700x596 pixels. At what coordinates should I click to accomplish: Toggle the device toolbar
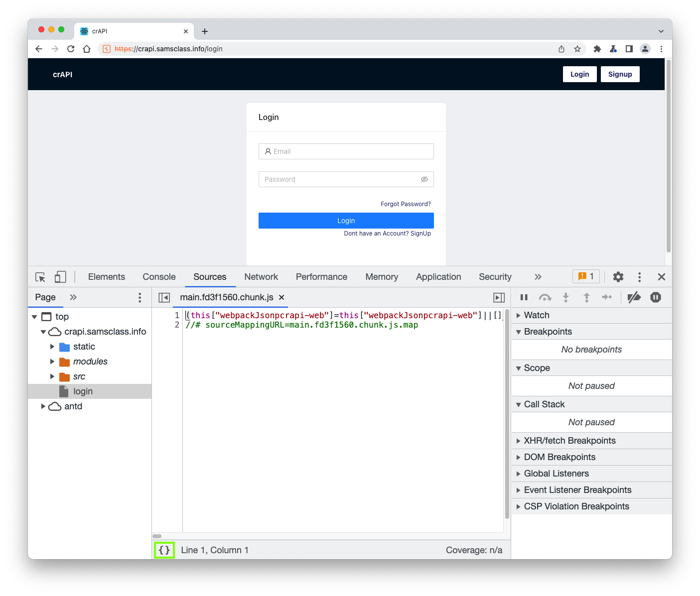(x=60, y=277)
